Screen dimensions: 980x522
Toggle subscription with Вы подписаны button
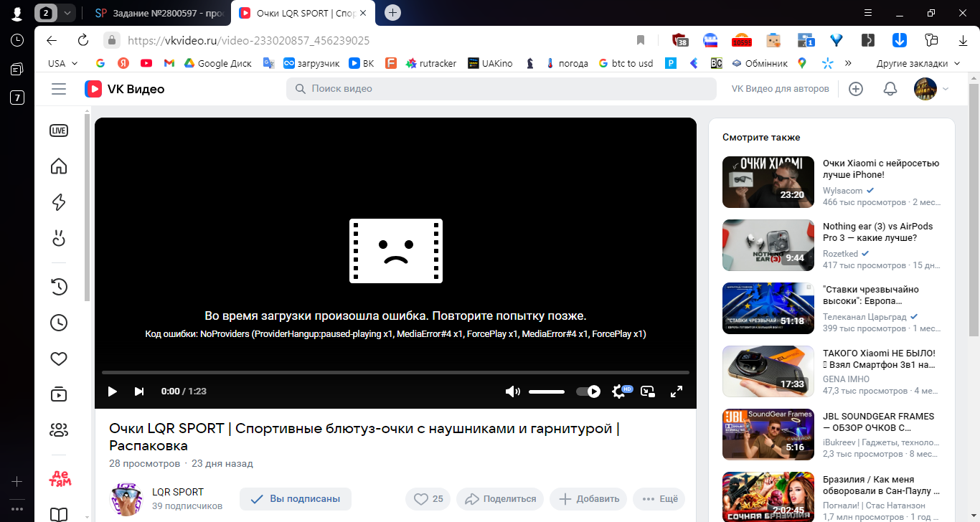pyautogui.click(x=296, y=499)
